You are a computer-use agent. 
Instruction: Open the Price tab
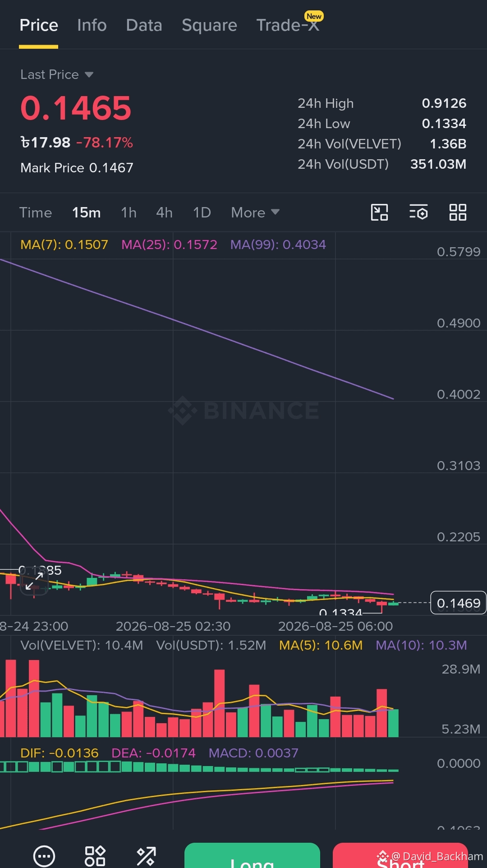click(39, 25)
